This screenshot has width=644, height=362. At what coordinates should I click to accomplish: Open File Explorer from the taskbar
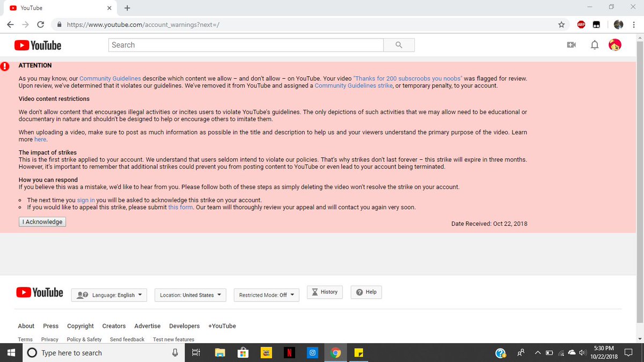[219, 352]
